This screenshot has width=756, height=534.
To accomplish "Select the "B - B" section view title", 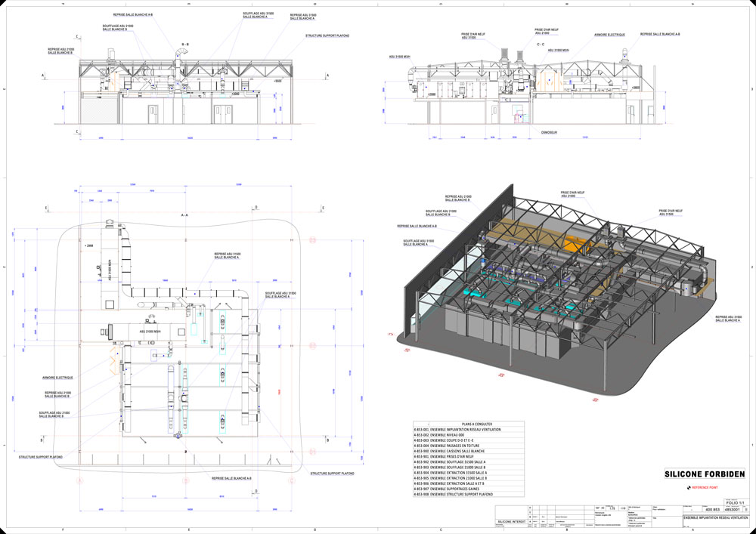I will [184, 45].
